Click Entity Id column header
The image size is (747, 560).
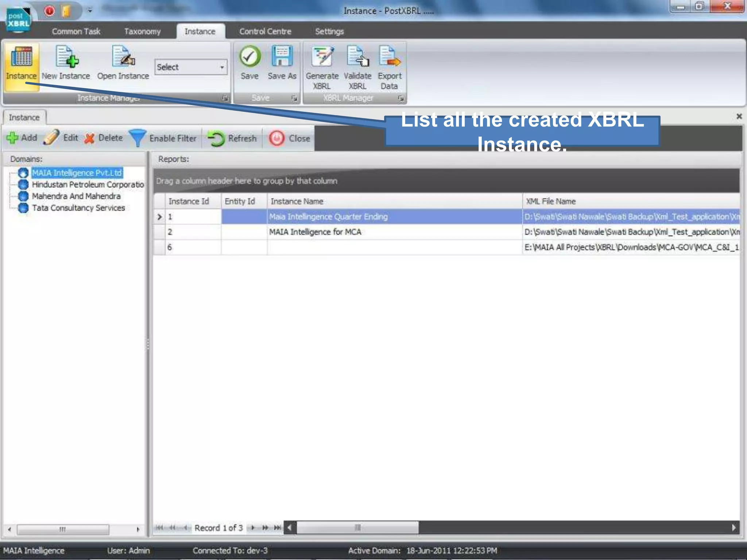pyautogui.click(x=244, y=201)
